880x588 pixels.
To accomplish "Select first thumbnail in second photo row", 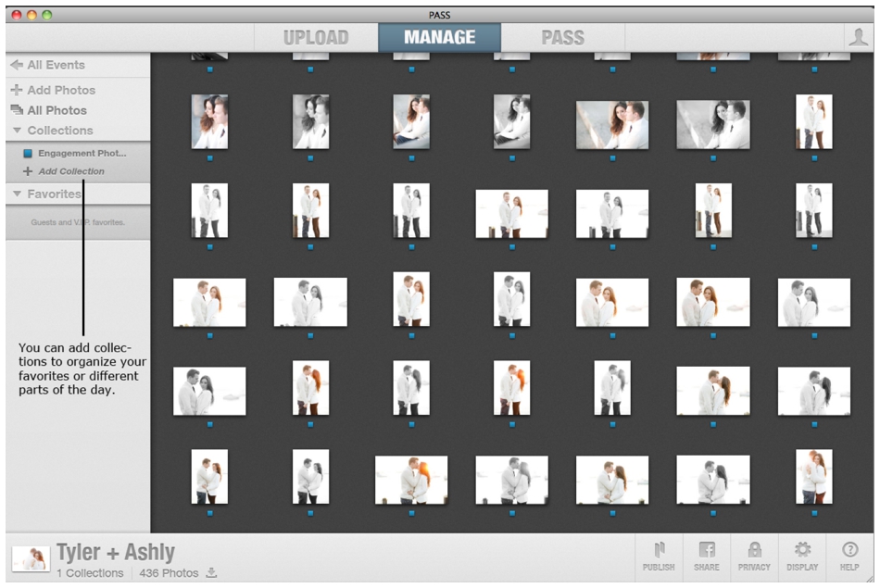I will (x=209, y=121).
